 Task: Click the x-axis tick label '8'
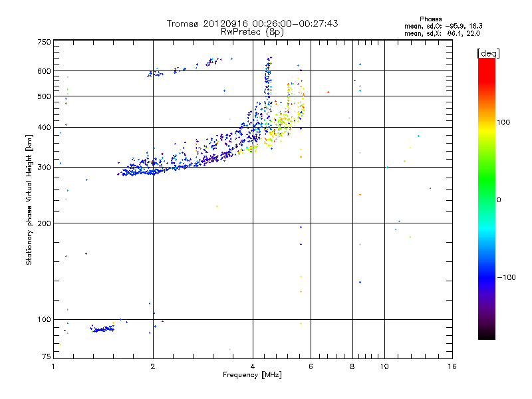click(x=352, y=366)
